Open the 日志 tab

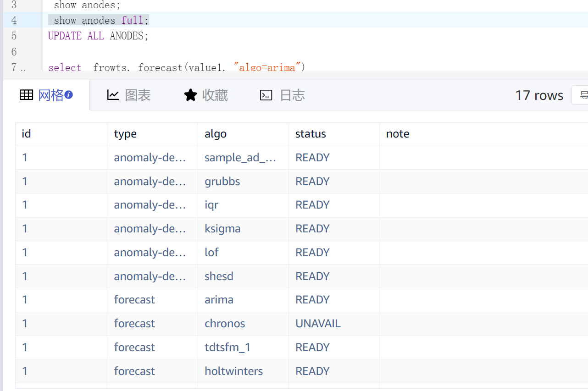[x=292, y=95]
